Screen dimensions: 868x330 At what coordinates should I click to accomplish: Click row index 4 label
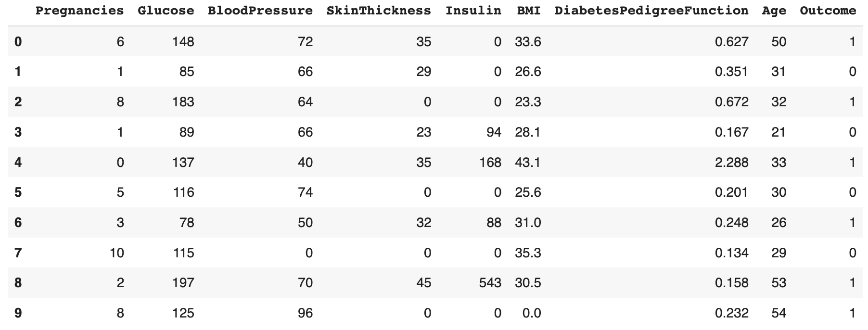coord(18,162)
